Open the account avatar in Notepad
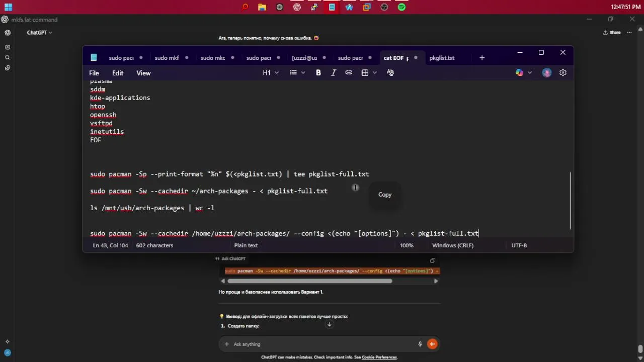Screen dimensions: 644x362 pyautogui.click(x=547, y=73)
